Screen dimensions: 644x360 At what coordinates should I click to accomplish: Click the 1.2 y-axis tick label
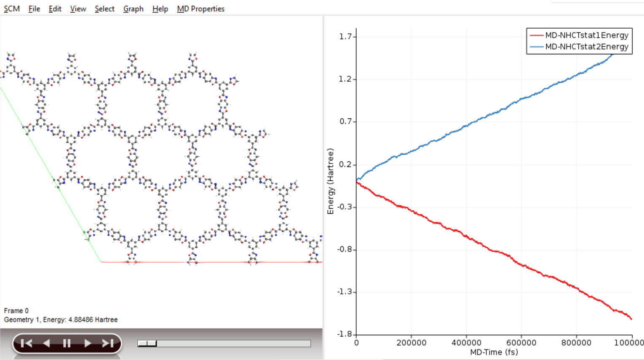point(345,79)
